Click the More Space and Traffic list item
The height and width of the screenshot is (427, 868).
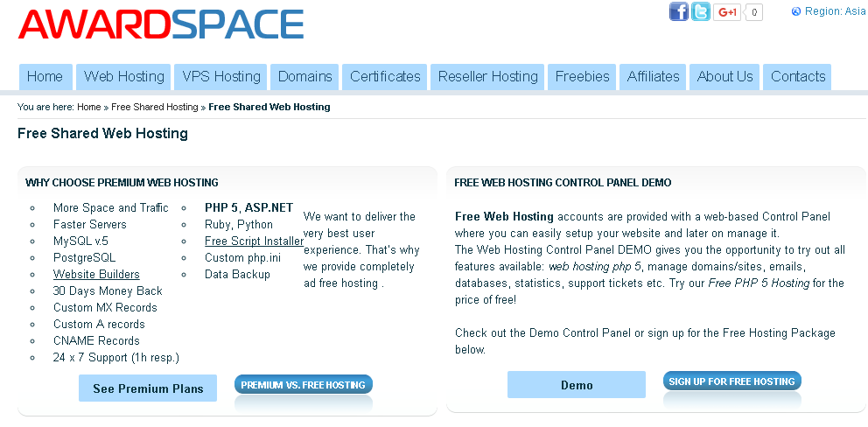[x=111, y=207]
